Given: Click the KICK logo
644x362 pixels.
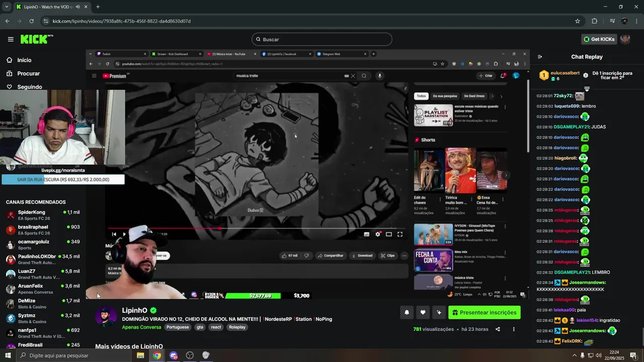Looking at the screenshot, I should pyautogui.click(x=36, y=39).
